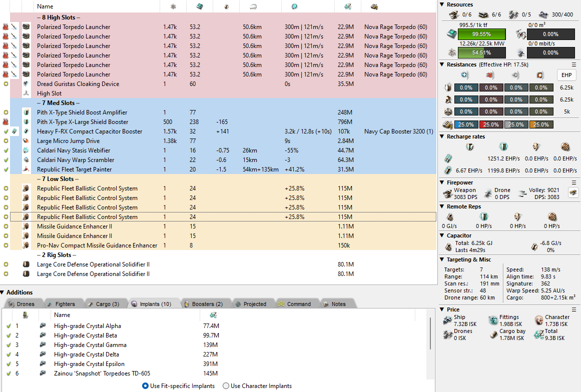581x392 pixels.
Task: Select Use Character Implants radio button
Action: coord(226,386)
